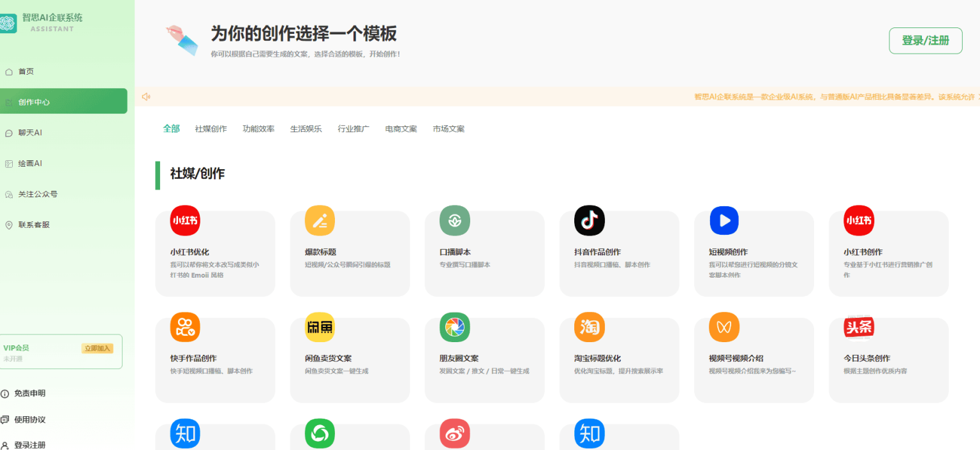Click the announcement speaker icon
This screenshot has width=980, height=450.
[146, 97]
